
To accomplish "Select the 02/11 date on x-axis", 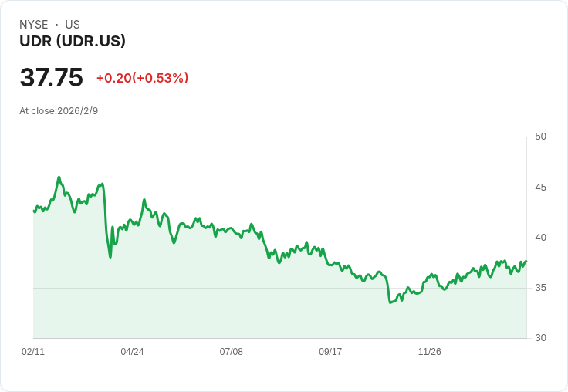I will click(33, 352).
